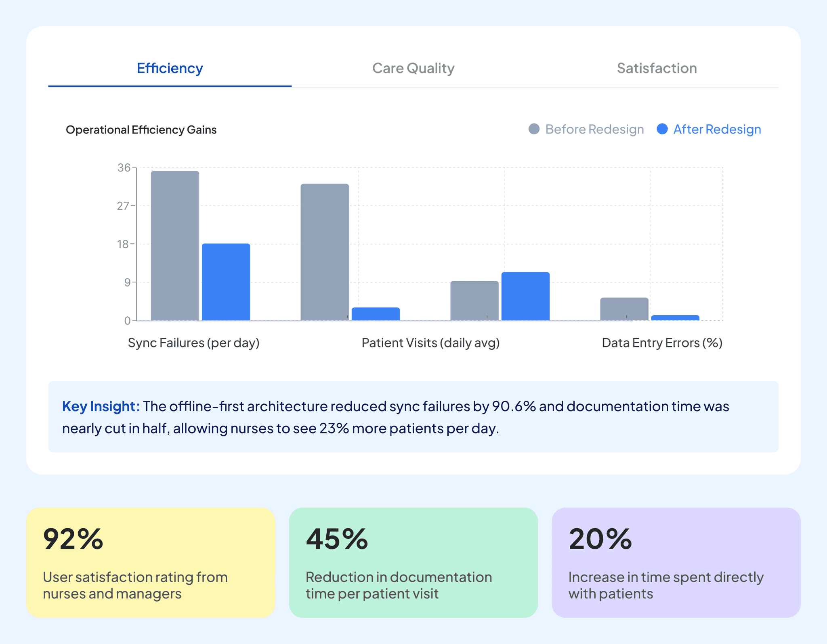Click the 'Data Entry Errors (%)' axis label
The height and width of the screenshot is (644, 827).
[662, 343]
